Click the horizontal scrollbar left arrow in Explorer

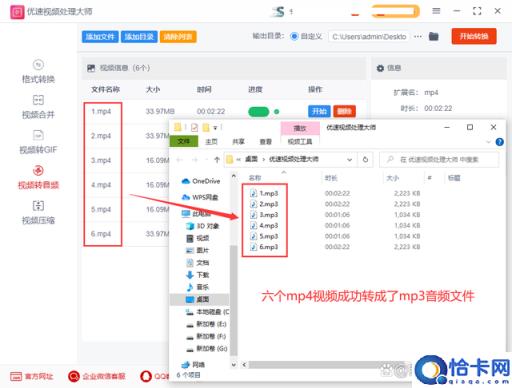click(x=244, y=365)
